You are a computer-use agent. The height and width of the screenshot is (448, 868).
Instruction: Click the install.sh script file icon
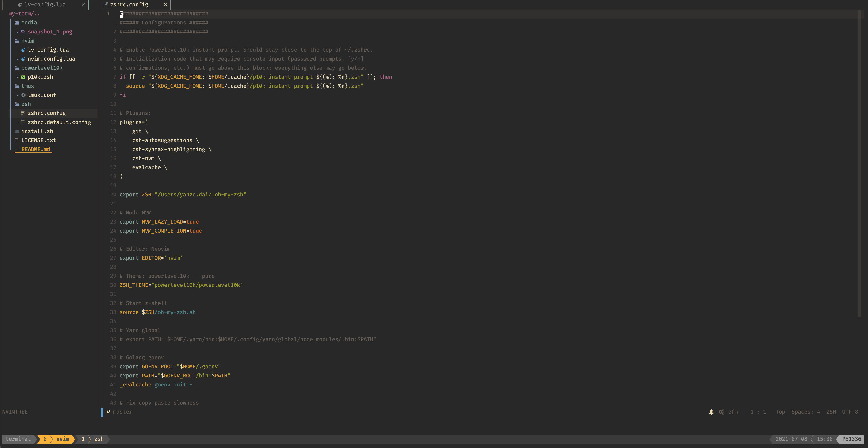(x=17, y=131)
